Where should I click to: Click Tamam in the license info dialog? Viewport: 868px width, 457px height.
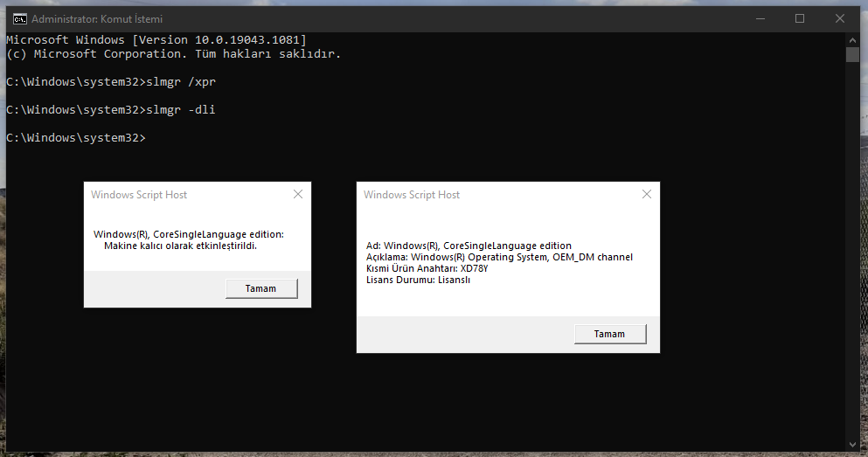(x=610, y=334)
